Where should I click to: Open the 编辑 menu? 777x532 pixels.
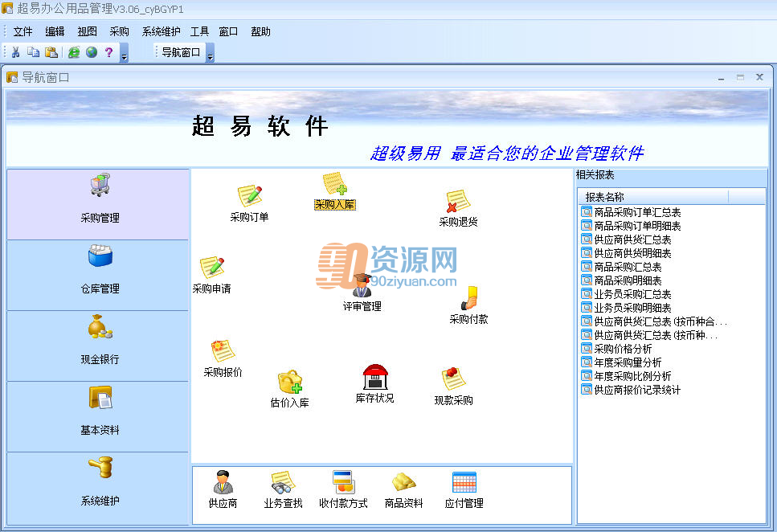[x=55, y=31]
